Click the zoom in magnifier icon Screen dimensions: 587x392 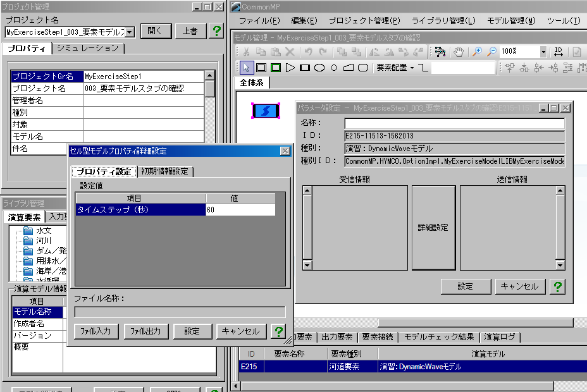click(476, 51)
